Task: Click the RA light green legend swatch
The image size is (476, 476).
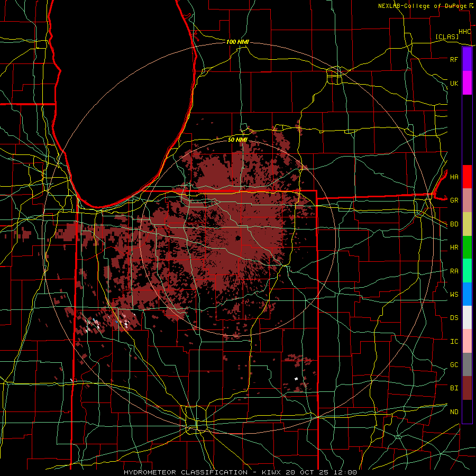Action: (467, 271)
